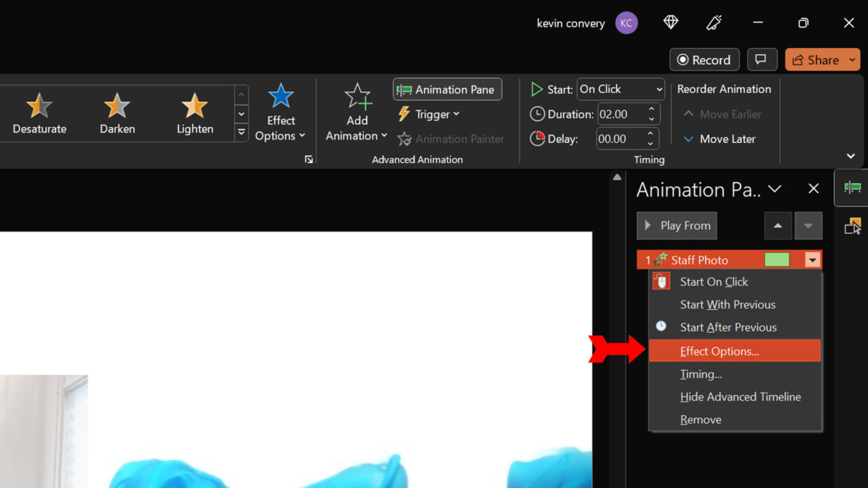The height and width of the screenshot is (488, 868).
Task: Open the Add Animation gallery
Action: pyautogui.click(x=357, y=112)
